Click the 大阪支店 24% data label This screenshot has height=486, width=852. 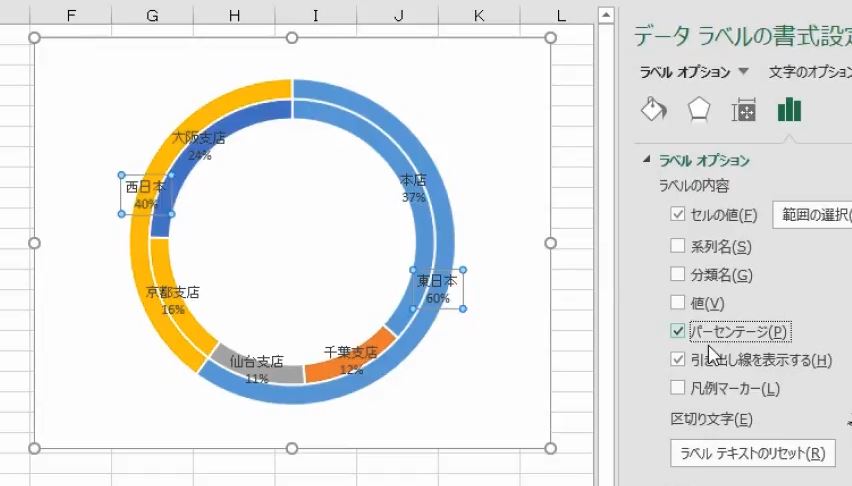tap(199, 146)
